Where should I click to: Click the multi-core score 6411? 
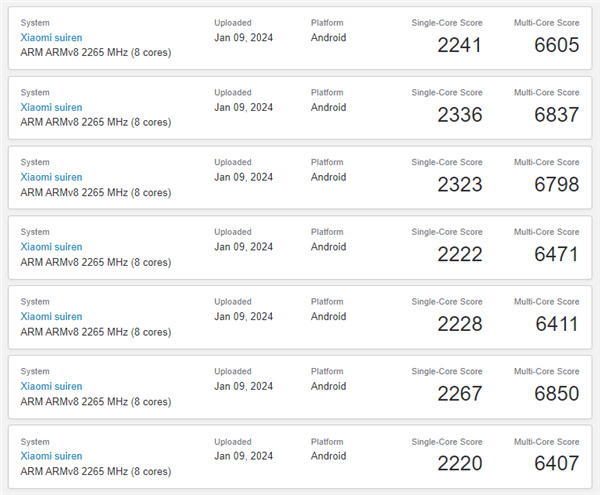(x=557, y=324)
